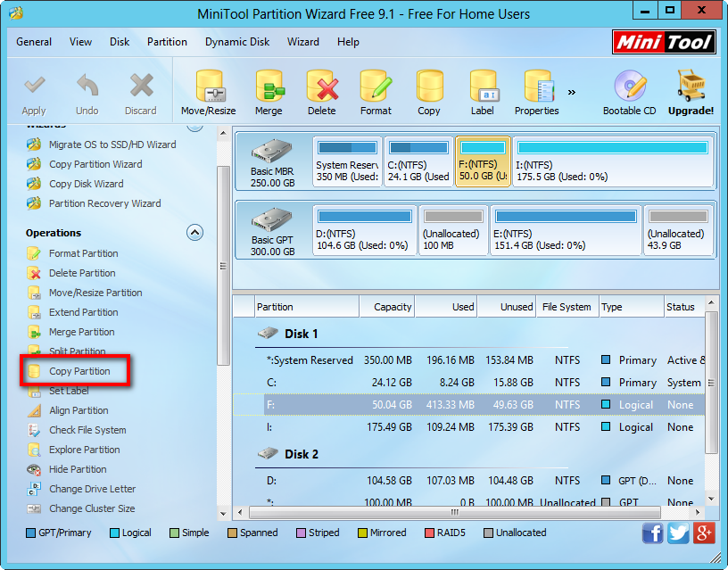Select the Basic MBR 250.00 GB disk icon
The width and height of the screenshot is (728, 570).
pyautogui.click(x=272, y=162)
